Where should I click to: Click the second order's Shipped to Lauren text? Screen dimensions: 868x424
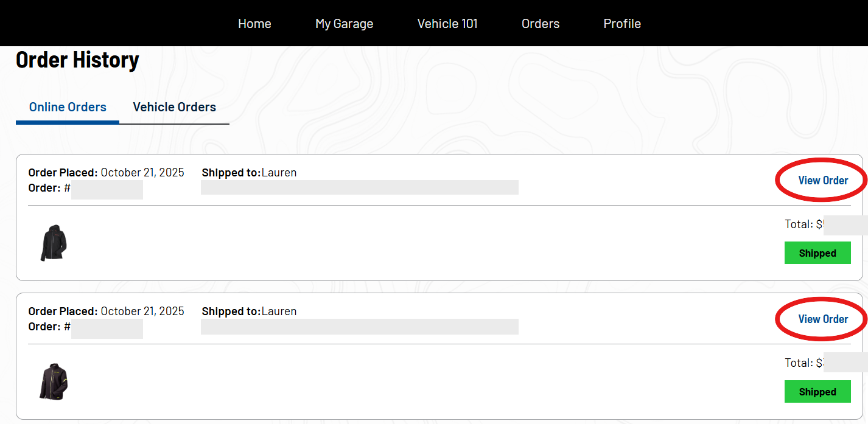click(x=249, y=311)
